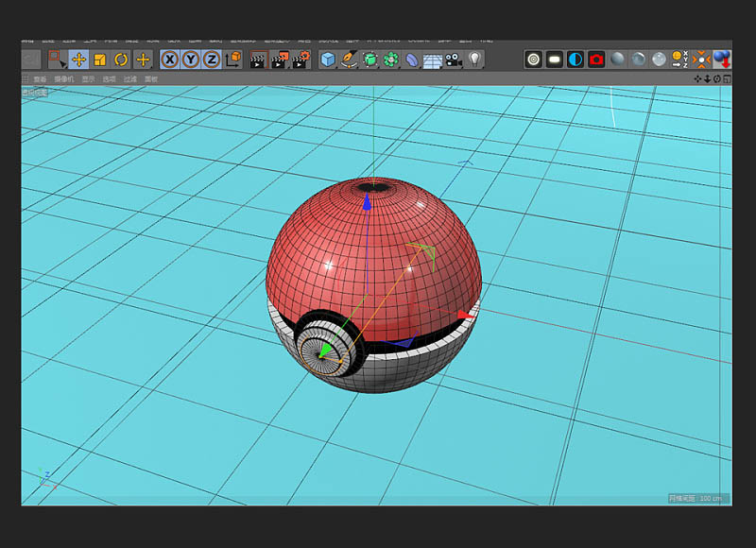Click the 过滤 menu item
756x548 pixels.
[130, 79]
